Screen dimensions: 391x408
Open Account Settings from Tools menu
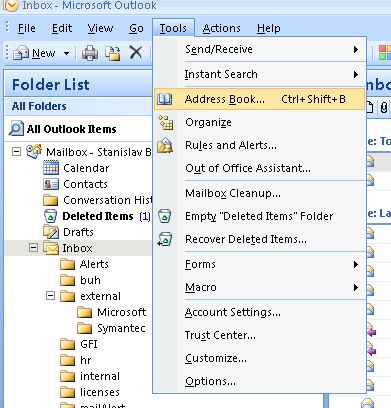point(260,312)
